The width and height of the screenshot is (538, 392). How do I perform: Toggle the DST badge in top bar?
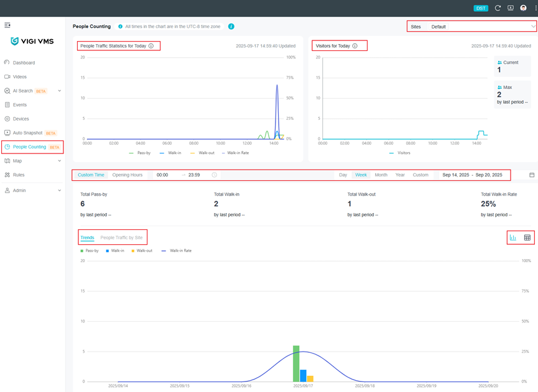coord(481,8)
